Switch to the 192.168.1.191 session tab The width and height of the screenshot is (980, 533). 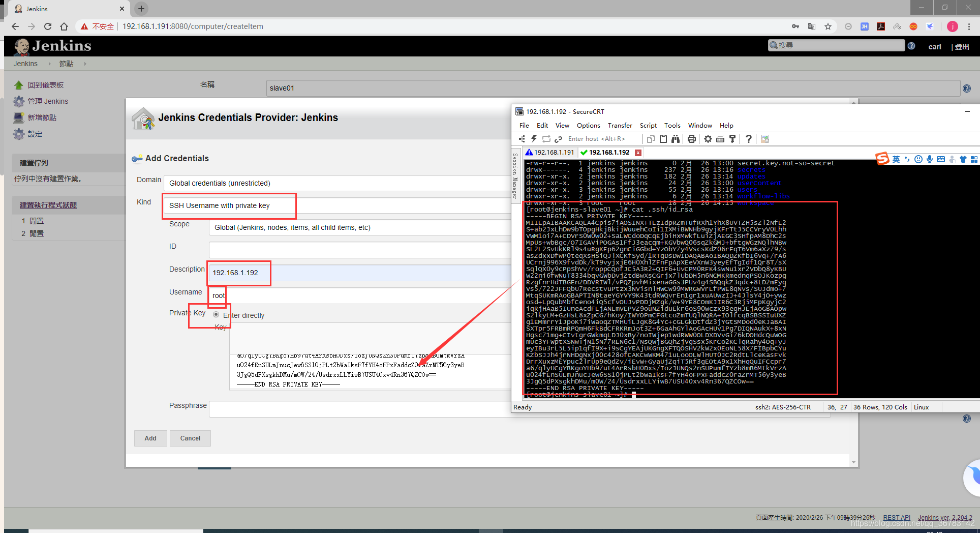(550, 153)
